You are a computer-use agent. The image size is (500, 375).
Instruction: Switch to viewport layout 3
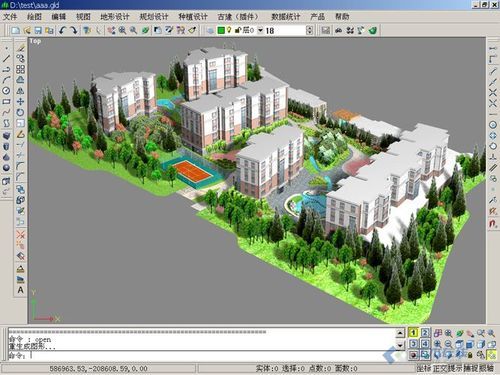tap(413, 344)
